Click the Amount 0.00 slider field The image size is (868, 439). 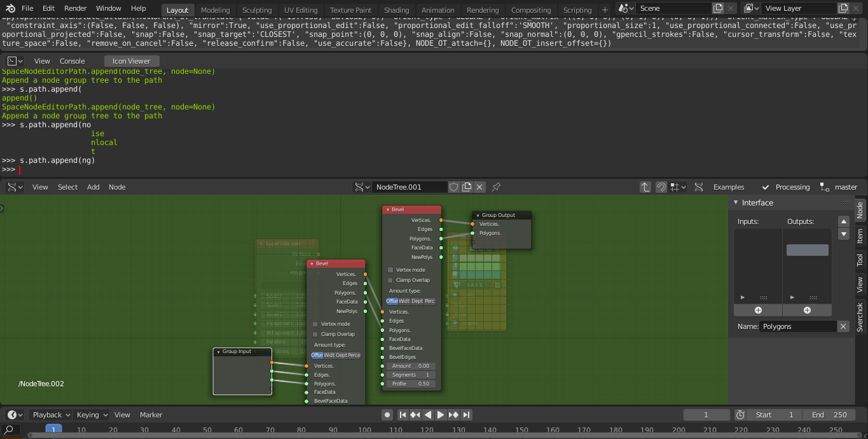pyautogui.click(x=411, y=366)
